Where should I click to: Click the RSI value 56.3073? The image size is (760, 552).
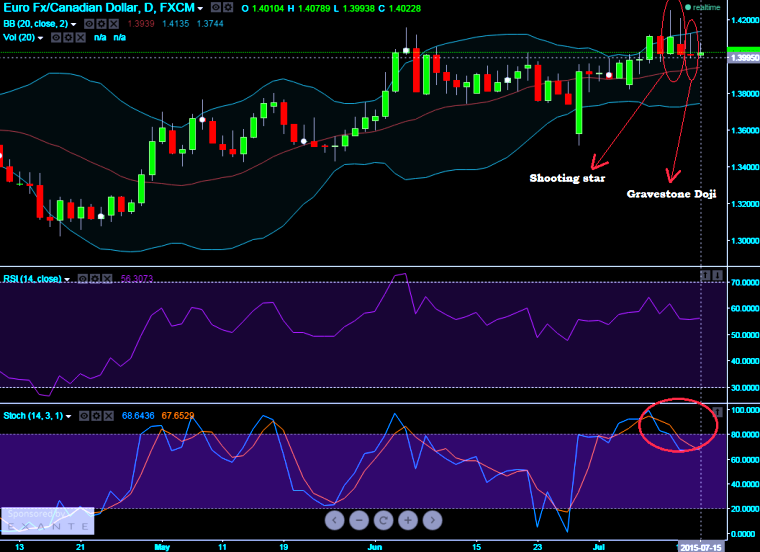(137, 279)
